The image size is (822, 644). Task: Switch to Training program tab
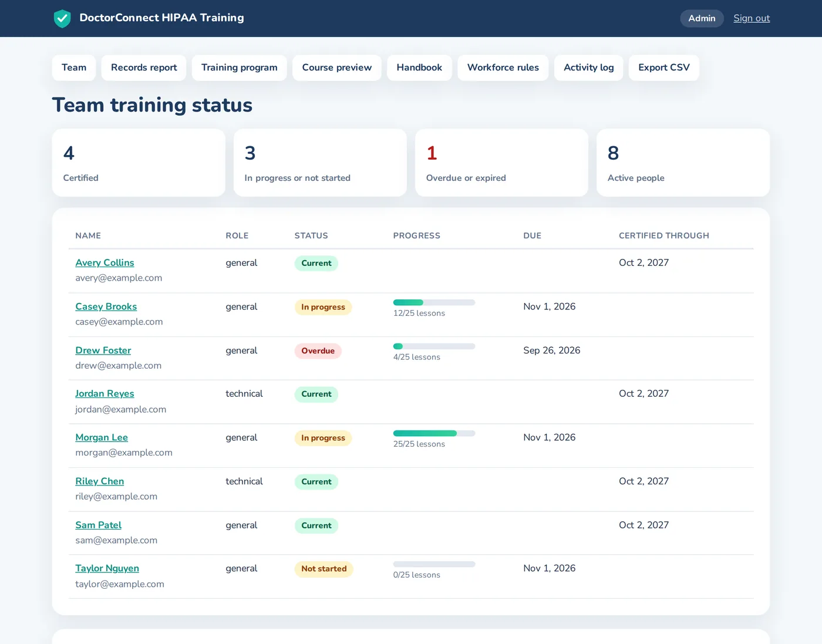[x=240, y=68]
